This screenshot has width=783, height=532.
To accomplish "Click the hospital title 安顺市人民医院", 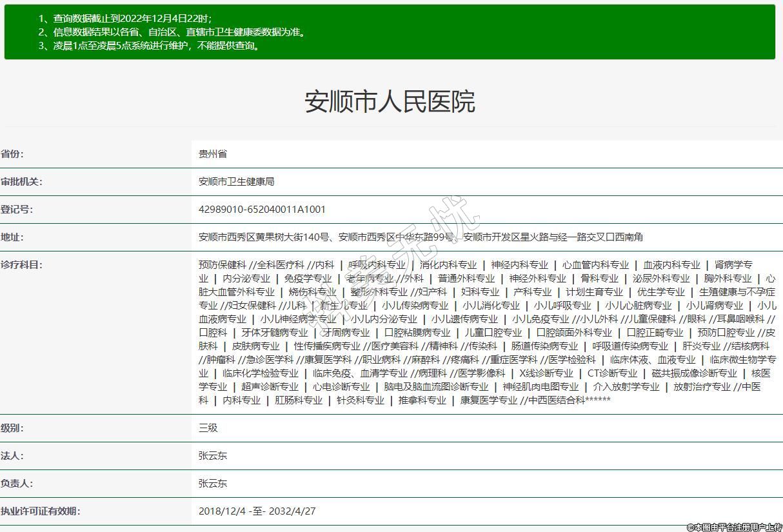I will tap(390, 101).
